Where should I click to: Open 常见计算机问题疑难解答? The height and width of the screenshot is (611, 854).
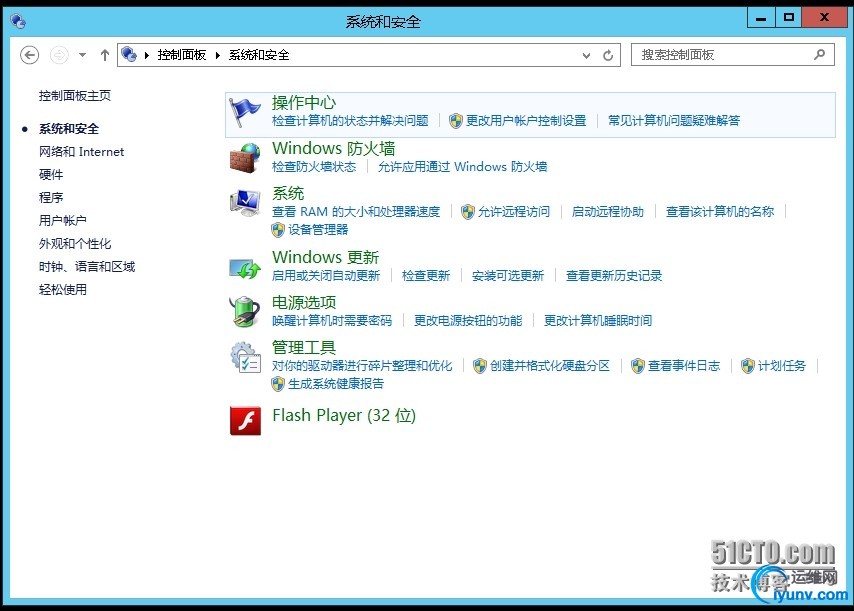click(674, 121)
